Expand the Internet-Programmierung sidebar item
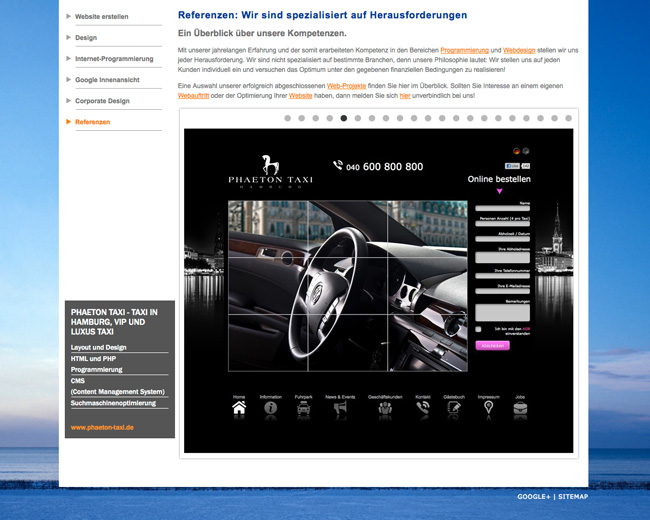 114,59
